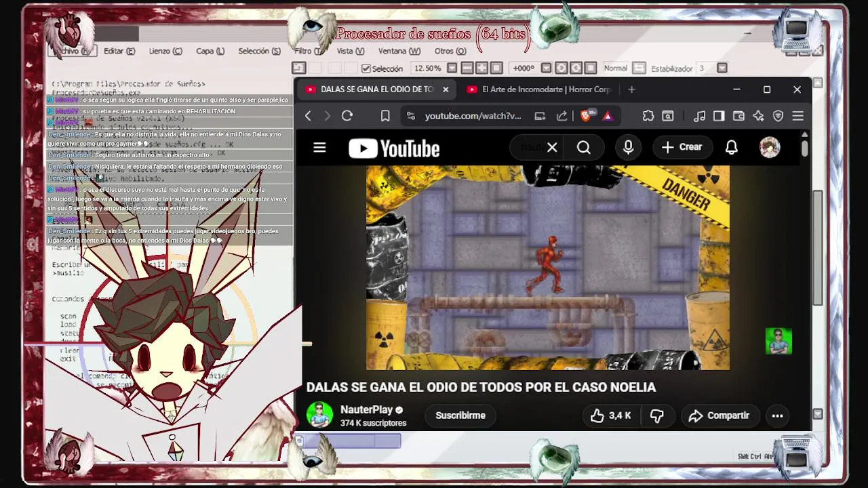Click the youtube.com address bar
Viewport: 868px width, 488px height.
473,116
